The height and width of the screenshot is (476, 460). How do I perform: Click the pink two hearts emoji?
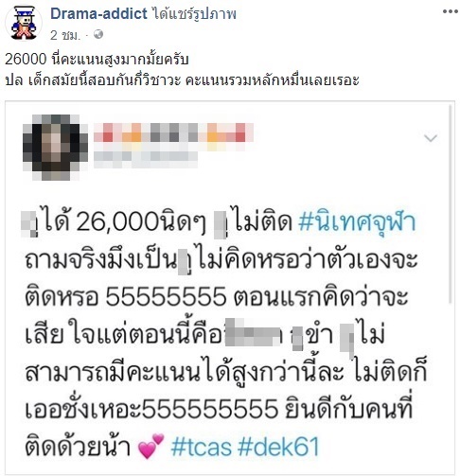(x=151, y=446)
